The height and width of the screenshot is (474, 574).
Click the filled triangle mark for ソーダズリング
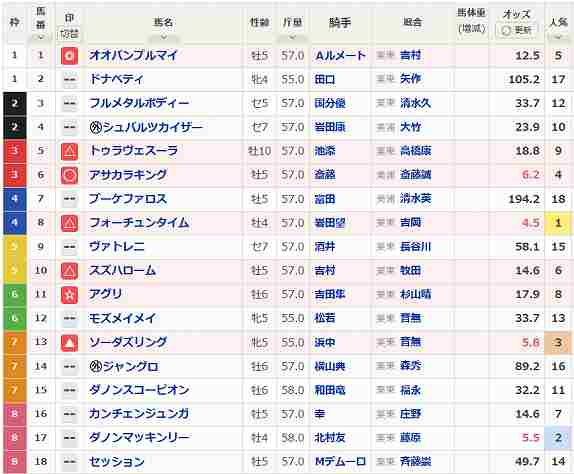pyautogui.click(x=69, y=343)
